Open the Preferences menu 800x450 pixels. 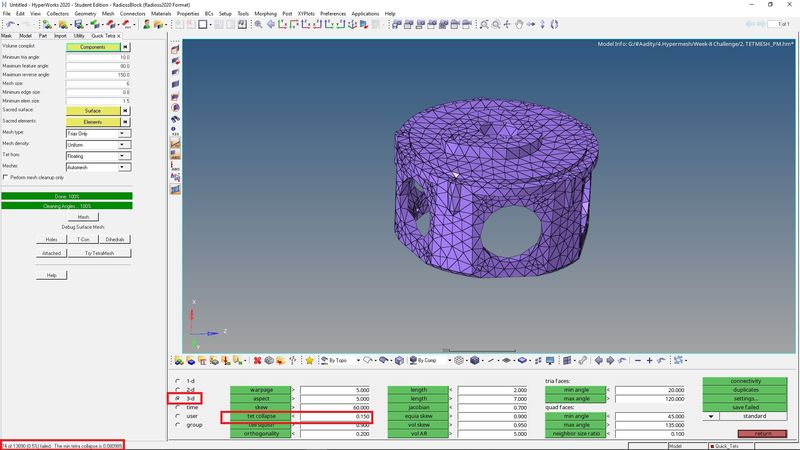(x=333, y=13)
